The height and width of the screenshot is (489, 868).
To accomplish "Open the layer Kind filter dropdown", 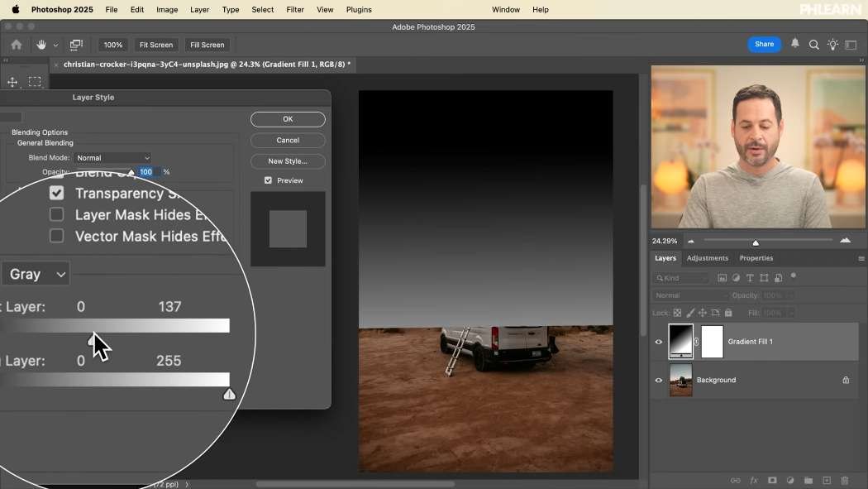I will pyautogui.click(x=681, y=278).
